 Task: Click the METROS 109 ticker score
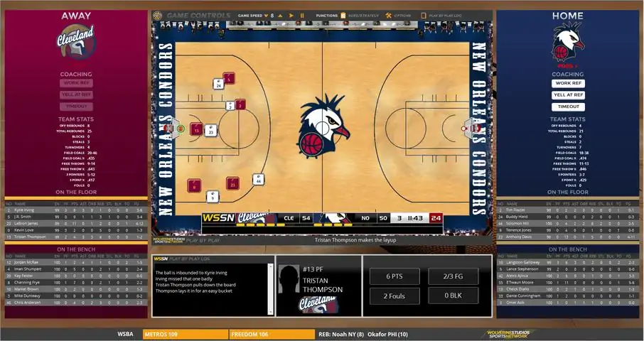point(186,335)
